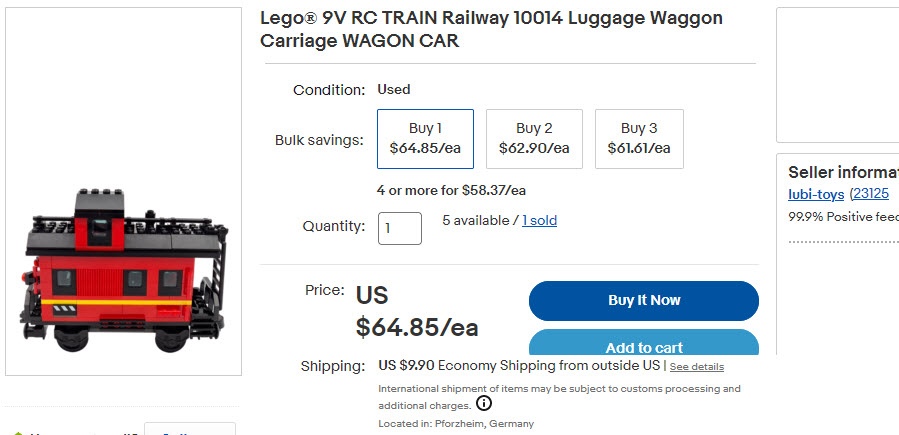Pick the Buy 3 $61.61/ea bulk option
Viewport: 899px width, 435px height.
639,139
